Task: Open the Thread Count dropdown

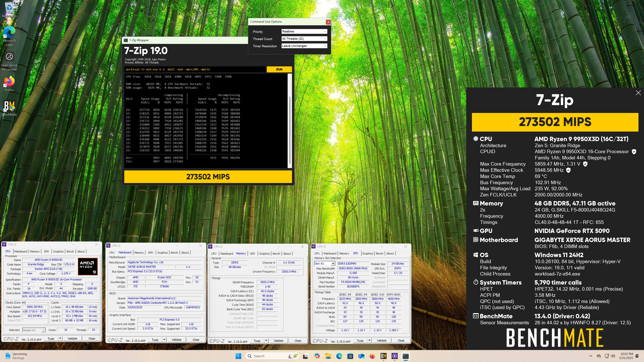Action: [x=304, y=39]
